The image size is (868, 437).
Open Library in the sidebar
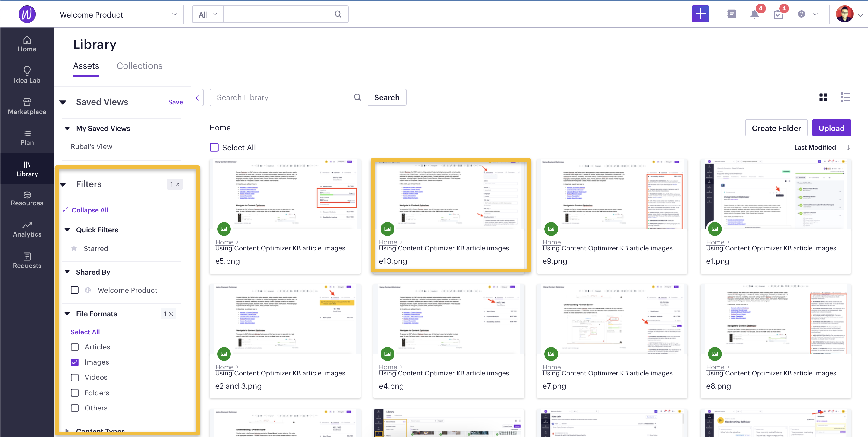pos(27,169)
